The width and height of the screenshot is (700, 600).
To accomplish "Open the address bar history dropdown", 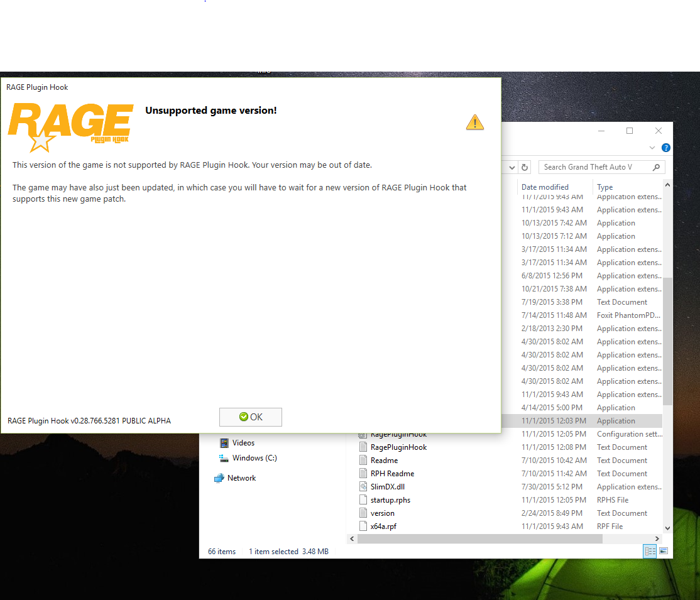I will point(512,167).
